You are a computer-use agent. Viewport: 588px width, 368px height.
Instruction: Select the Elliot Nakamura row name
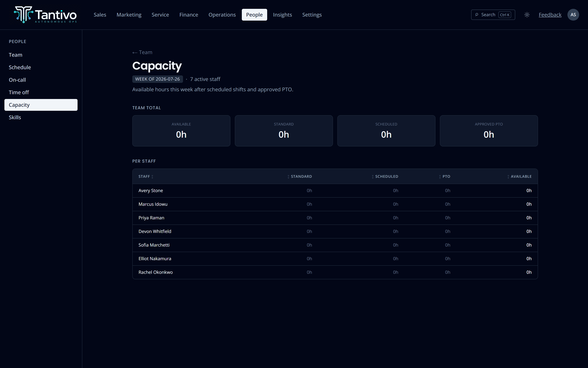coord(155,259)
